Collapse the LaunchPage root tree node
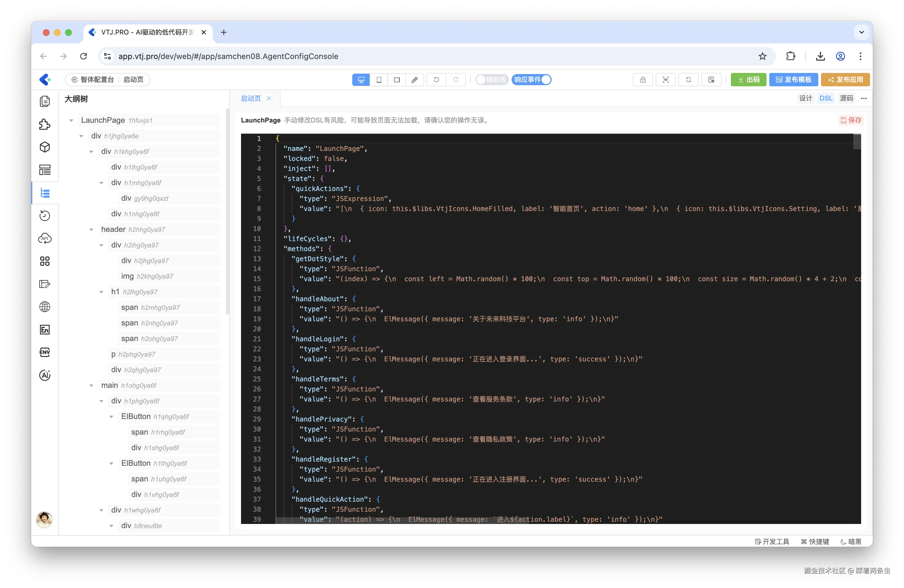 [x=71, y=120]
